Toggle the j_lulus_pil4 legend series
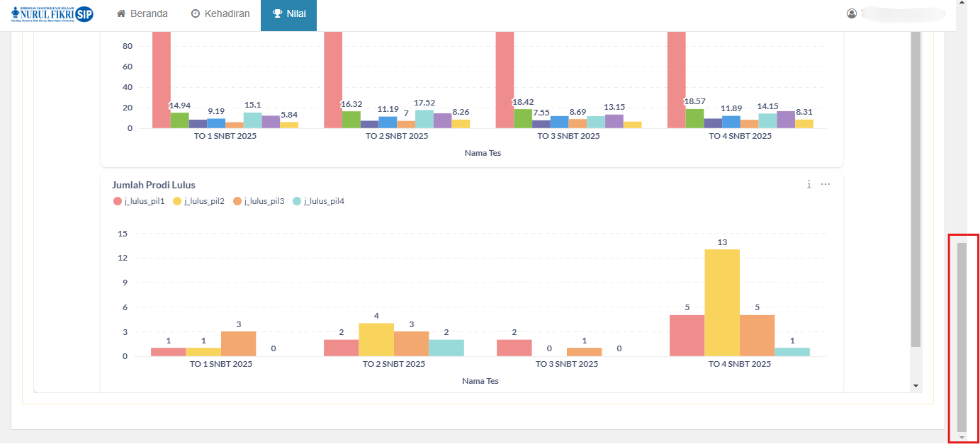980x444 pixels. pos(318,201)
